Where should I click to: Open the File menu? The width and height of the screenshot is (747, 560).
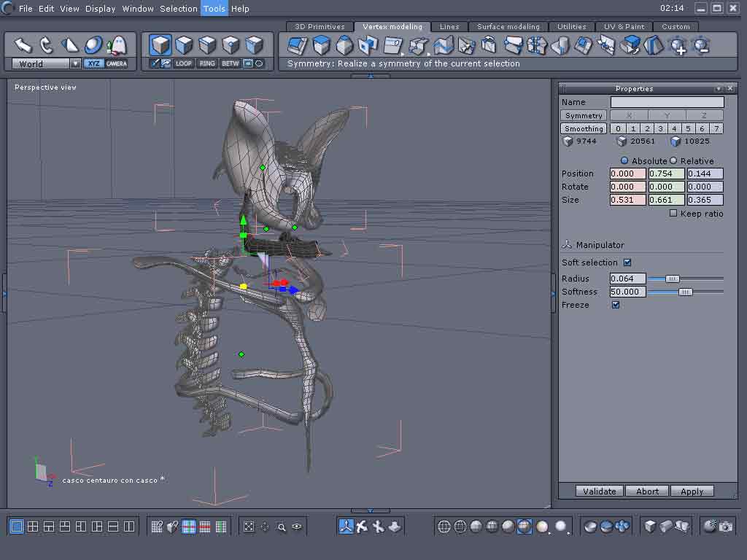pos(26,9)
